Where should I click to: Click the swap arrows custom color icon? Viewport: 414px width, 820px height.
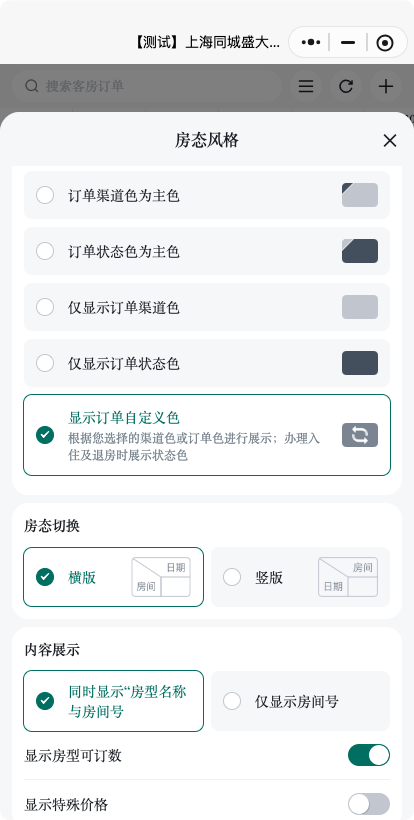pyautogui.click(x=360, y=435)
